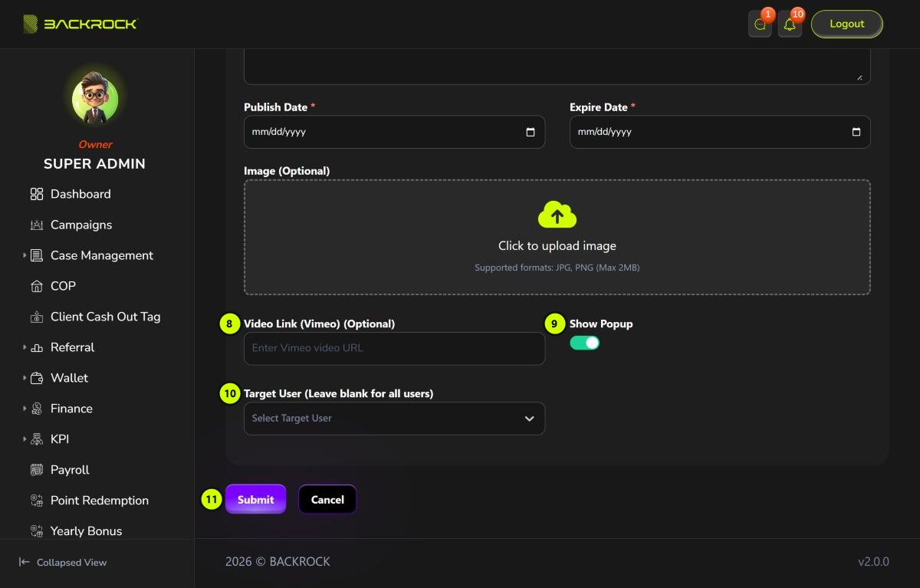Screen dimensions: 920x588
Task: Expand the Finance submenu arrow
Action: tap(25, 409)
